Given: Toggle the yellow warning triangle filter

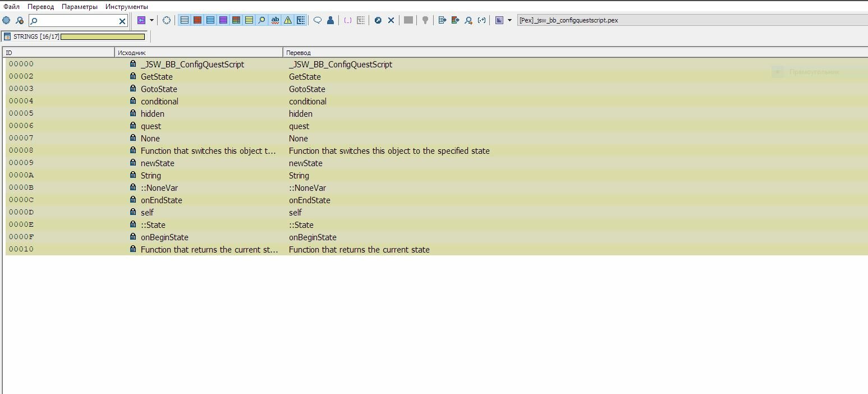Looking at the screenshot, I should click(288, 20).
